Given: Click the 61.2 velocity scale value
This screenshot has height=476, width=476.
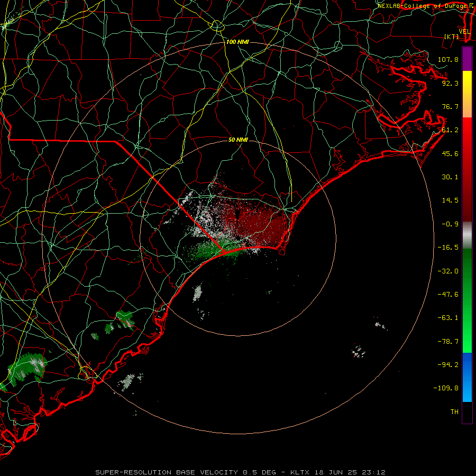Looking at the screenshot, I should click(450, 130).
